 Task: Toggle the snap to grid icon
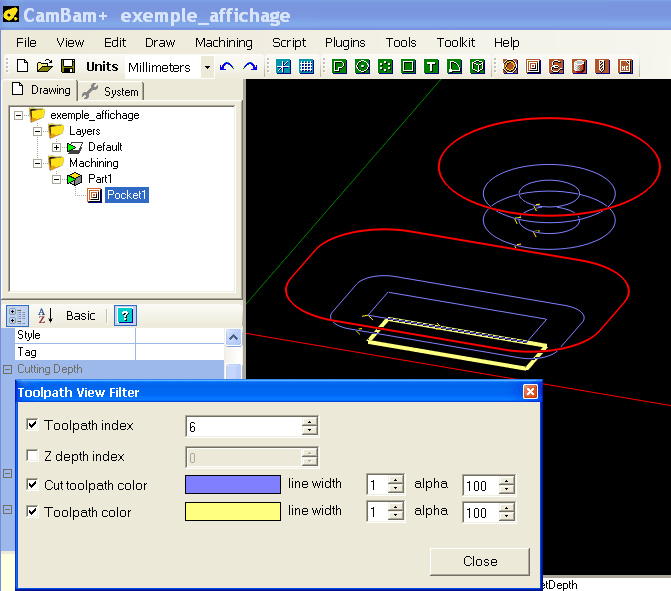click(306, 66)
